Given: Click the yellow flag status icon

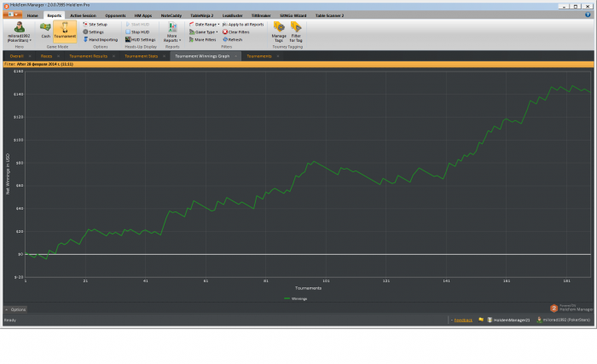Looking at the screenshot, I should coord(481,320).
